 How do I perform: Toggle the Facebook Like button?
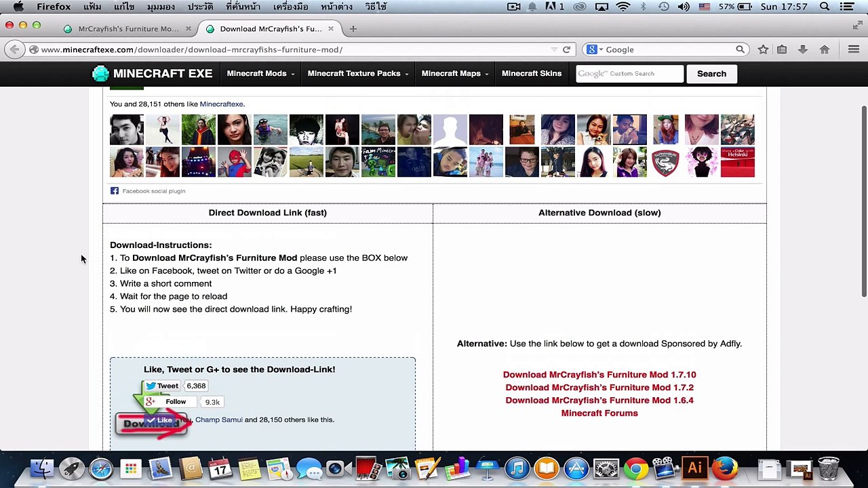159,420
